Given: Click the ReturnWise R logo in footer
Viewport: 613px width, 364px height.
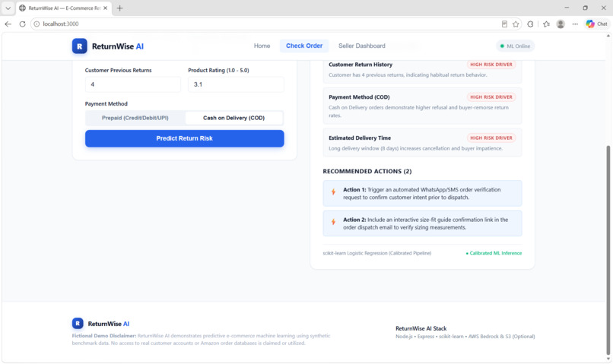Looking at the screenshot, I should coord(78,324).
